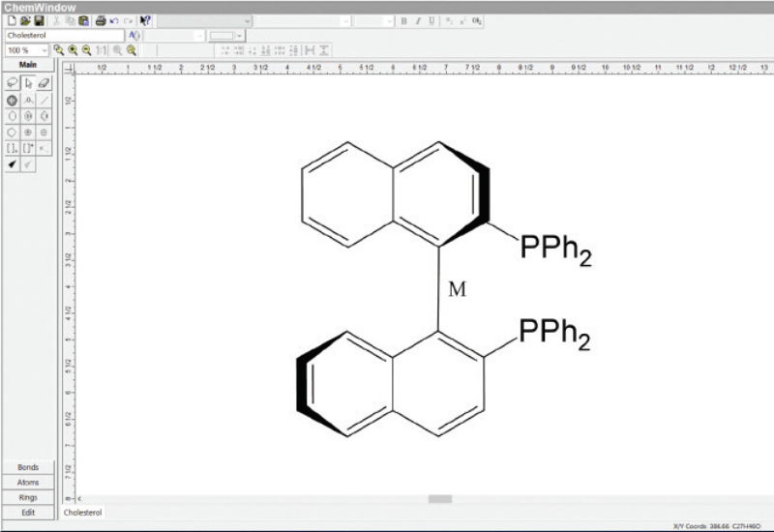Viewport: 774px width, 532px height.
Task: Pick the arrow pointer tool
Action: pyautogui.click(x=28, y=83)
